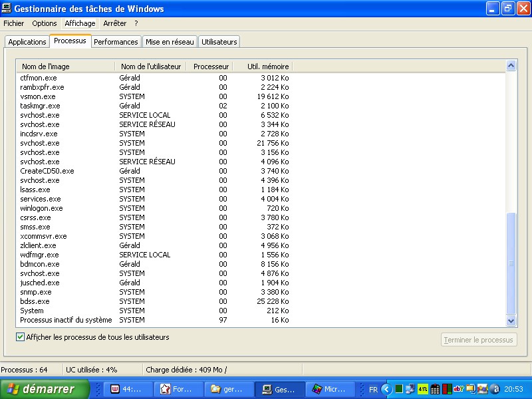Sort by the 'Nom de l'utilisateur' column header
This screenshot has width=532, height=399.
click(x=151, y=66)
